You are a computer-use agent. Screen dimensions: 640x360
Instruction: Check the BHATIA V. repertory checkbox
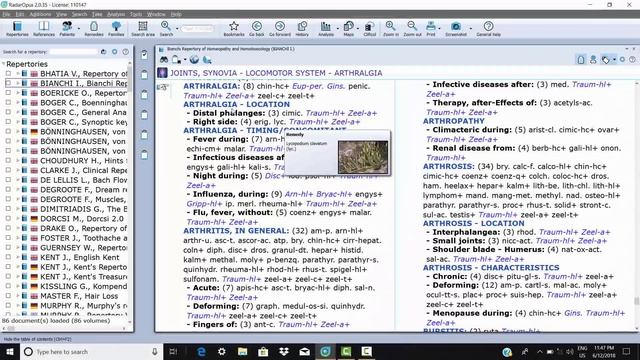tap(8, 73)
